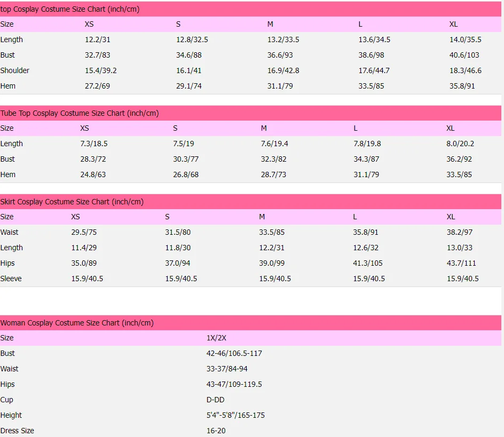Click the bust value '32.7/83'

(97, 55)
